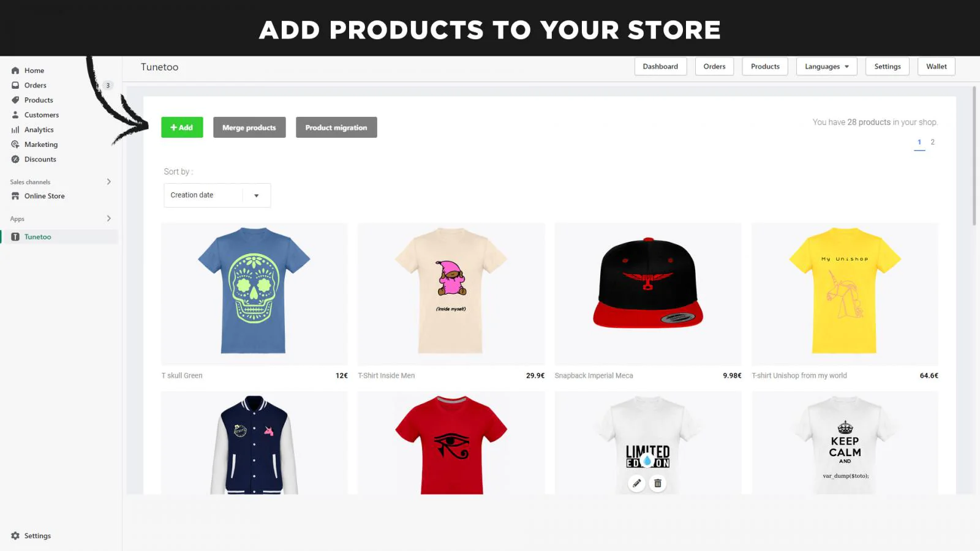Click the Discounts badge icon
This screenshot has height=551, width=980.
point(15,159)
